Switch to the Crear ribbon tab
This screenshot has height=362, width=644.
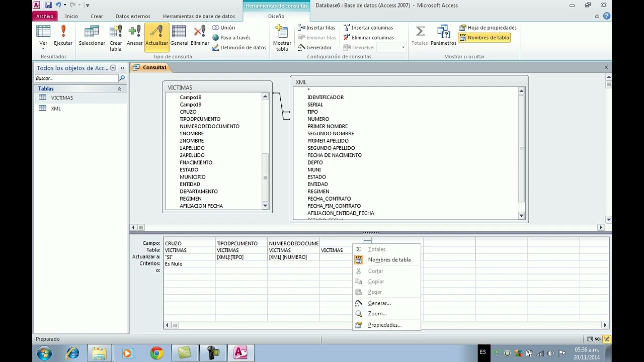(97, 16)
